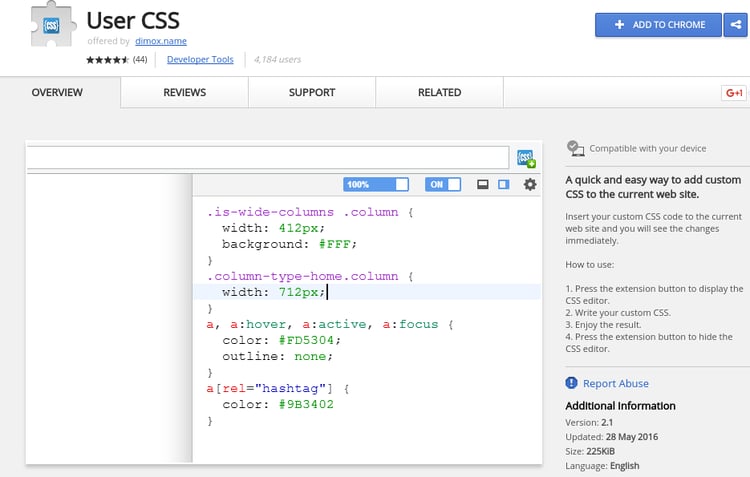This screenshot has height=477, width=750.
Task: Open the Developer Tools category link
Action: [x=200, y=60]
